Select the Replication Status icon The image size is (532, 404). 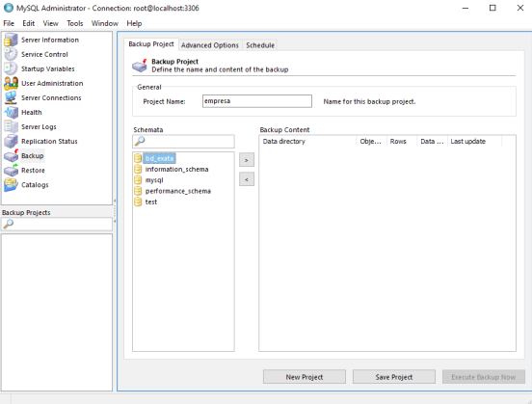pyautogui.click(x=11, y=141)
